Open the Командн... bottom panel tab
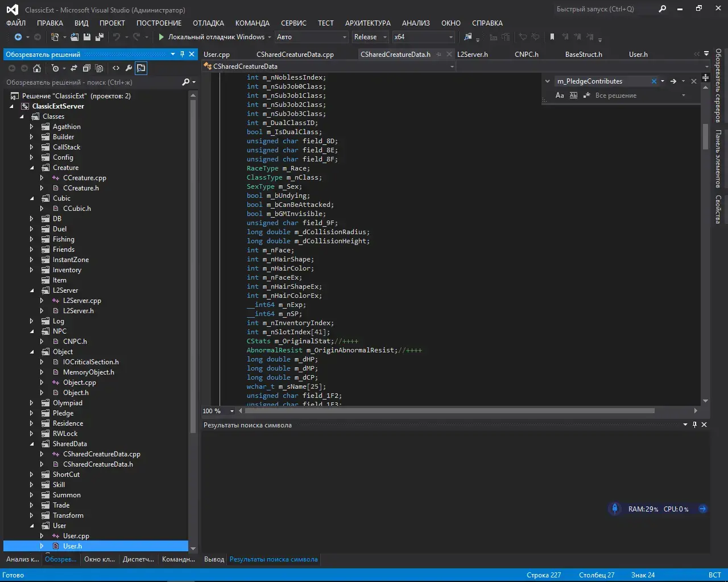728x582 pixels. pos(178,559)
